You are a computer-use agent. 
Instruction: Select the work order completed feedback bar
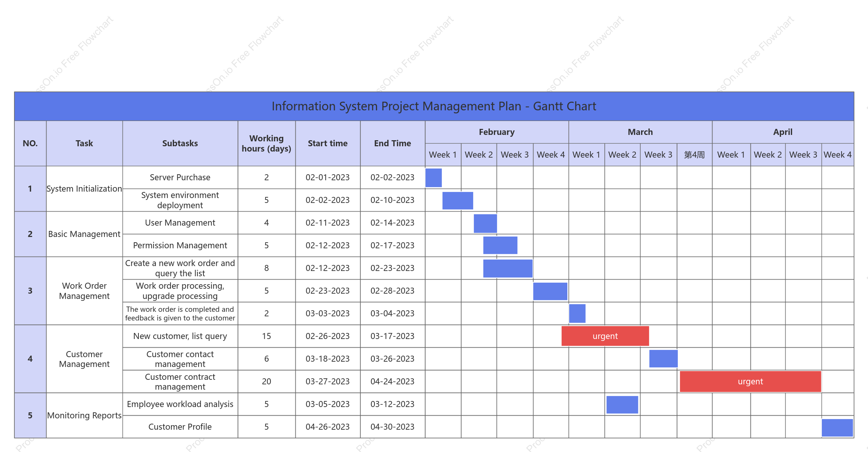point(577,313)
